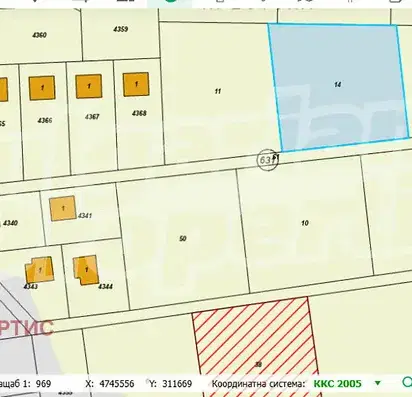Select building 1 in parcel 4368
This screenshot has width=412, height=397.
coord(136,85)
